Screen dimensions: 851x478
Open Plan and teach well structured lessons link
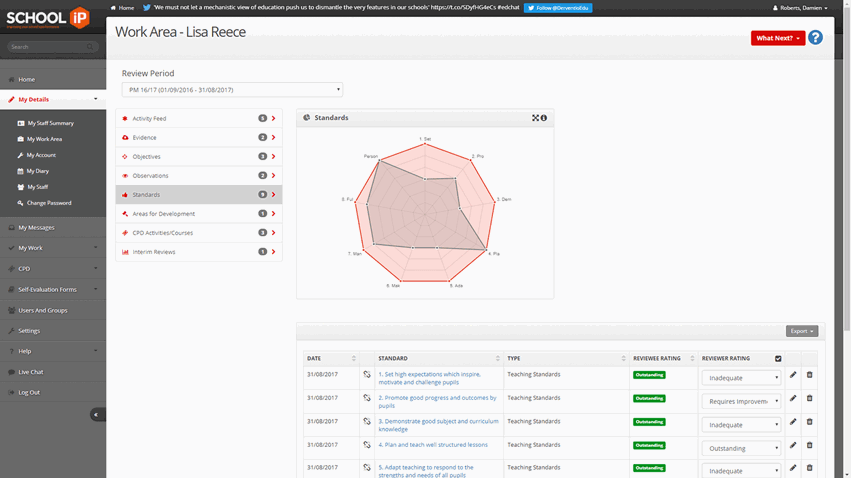click(433, 445)
